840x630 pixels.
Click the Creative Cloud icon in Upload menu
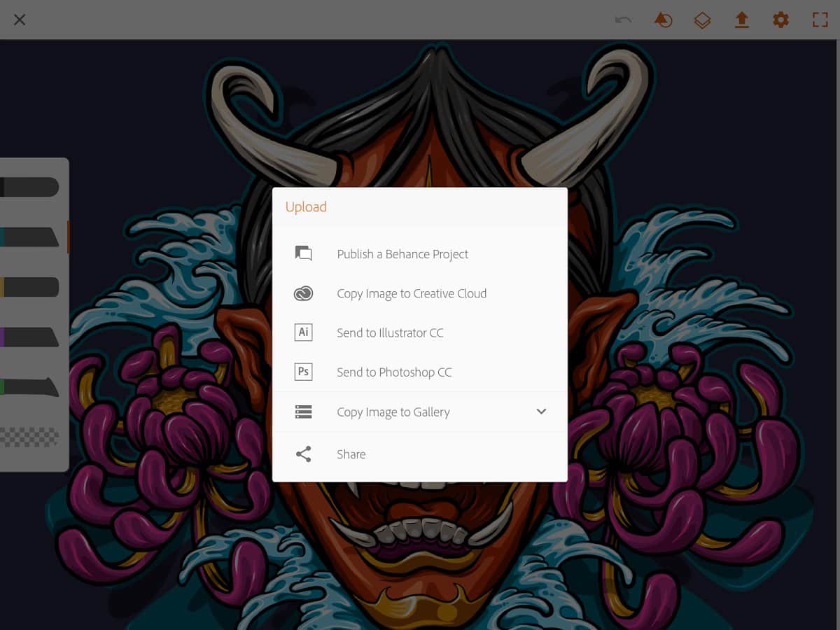(303, 293)
